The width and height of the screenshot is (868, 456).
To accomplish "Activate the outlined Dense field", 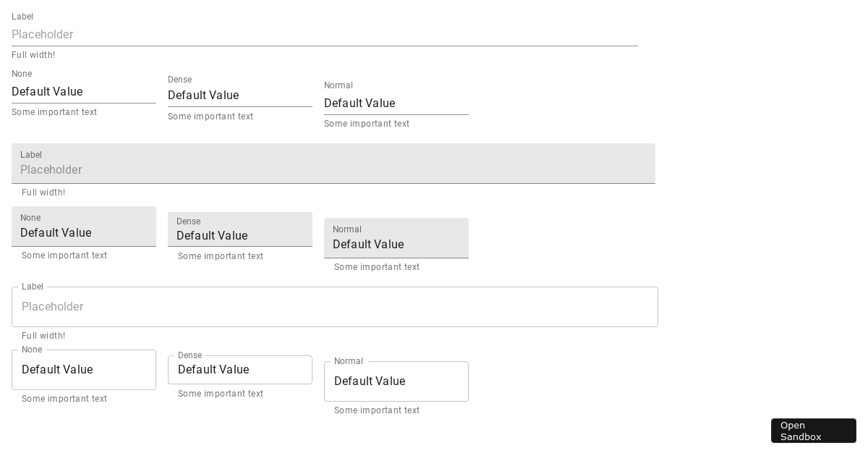I will (240, 370).
